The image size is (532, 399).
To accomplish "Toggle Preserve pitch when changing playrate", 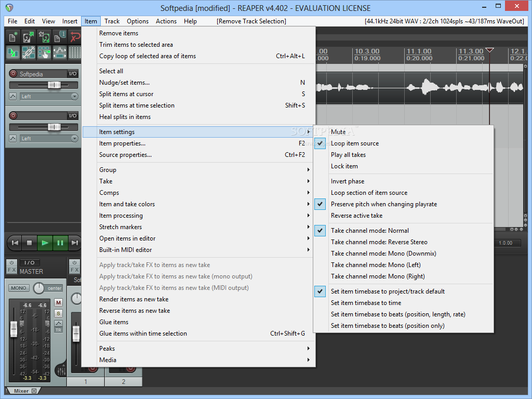I will click(x=403, y=204).
